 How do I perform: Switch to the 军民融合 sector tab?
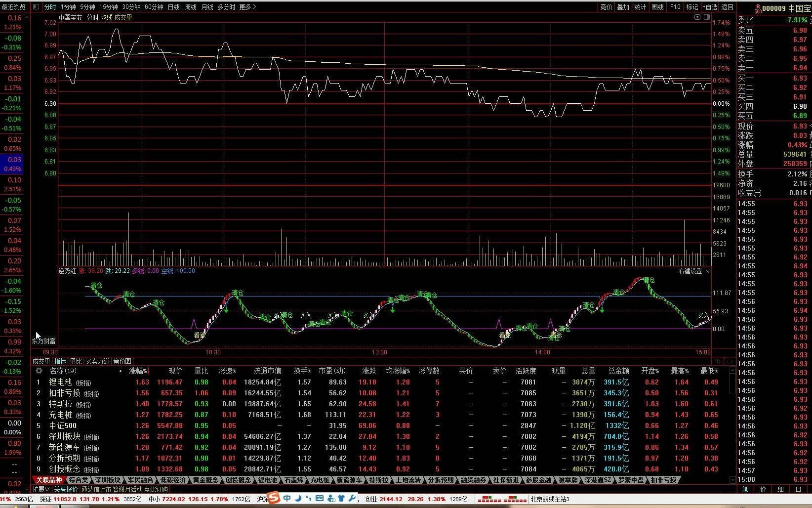pos(140,480)
